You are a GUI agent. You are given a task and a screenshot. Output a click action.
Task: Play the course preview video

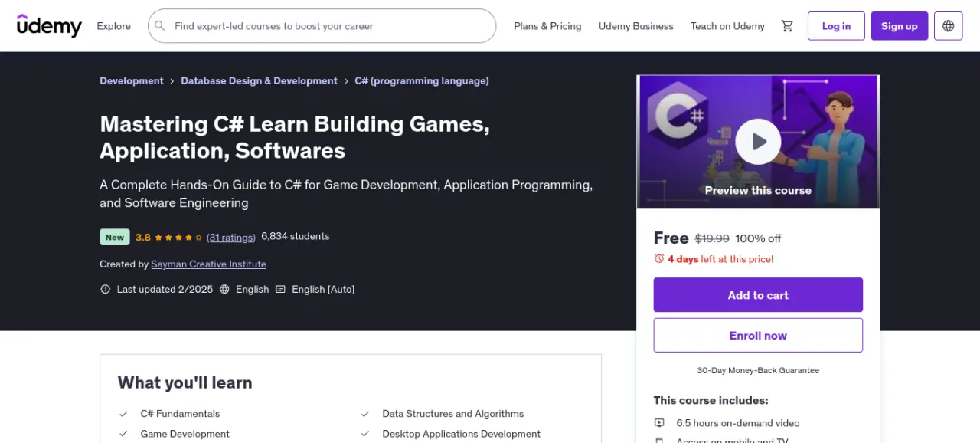coord(758,142)
